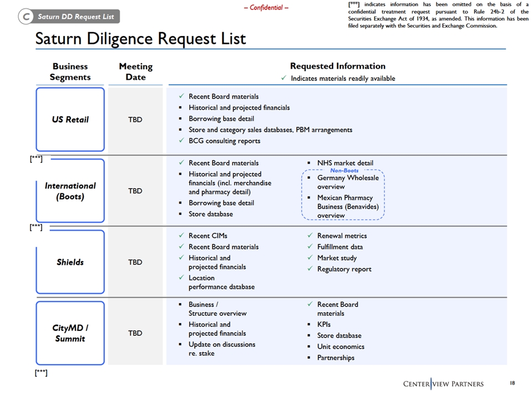532x399 pixels.
Task: Click 'Update on discussions re. stake'
Action: (x=222, y=349)
